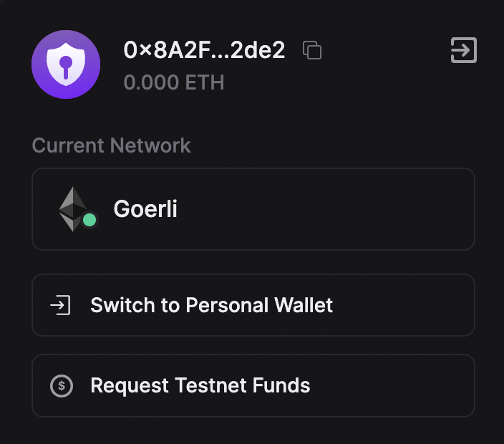Screen dimensions: 504x444
Task: Click the Ethereum logo beside Goerli
Action: click(72, 208)
